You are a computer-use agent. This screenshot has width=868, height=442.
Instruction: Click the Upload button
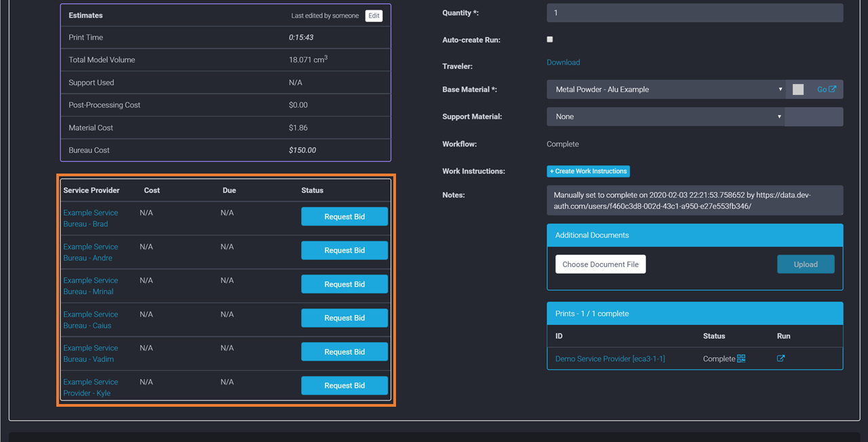(806, 264)
